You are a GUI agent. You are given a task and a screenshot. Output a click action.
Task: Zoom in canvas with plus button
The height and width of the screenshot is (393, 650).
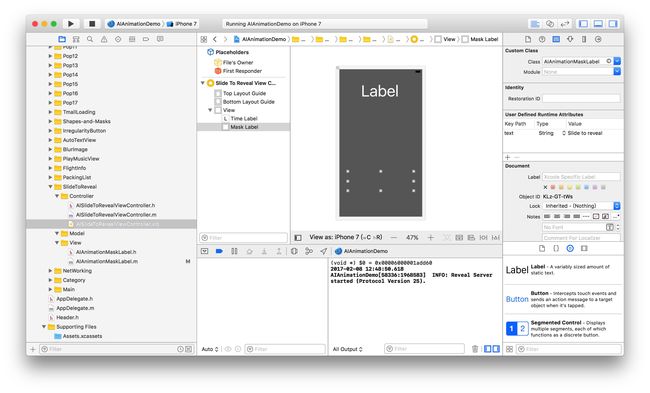(x=431, y=238)
